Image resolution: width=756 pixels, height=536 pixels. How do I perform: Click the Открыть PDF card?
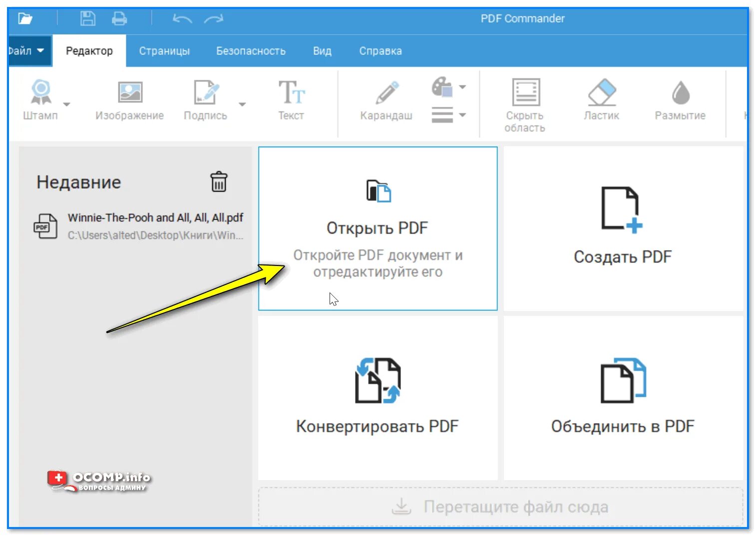coord(378,229)
